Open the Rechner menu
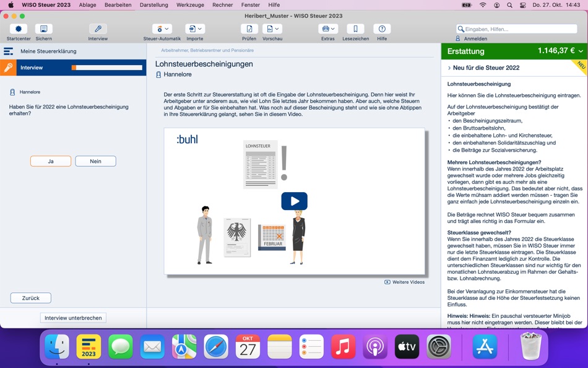Viewport: 588px width, 368px height. (222, 5)
